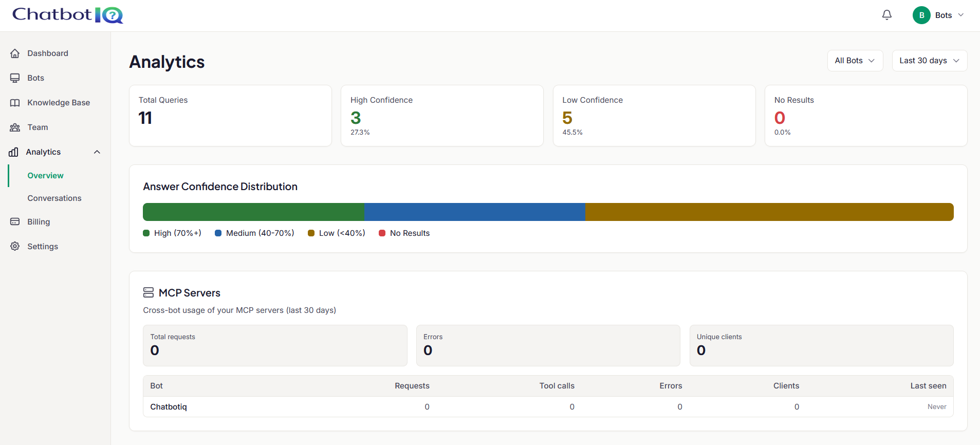
Task: Open the Last 30 days dropdown
Action: [930, 61]
